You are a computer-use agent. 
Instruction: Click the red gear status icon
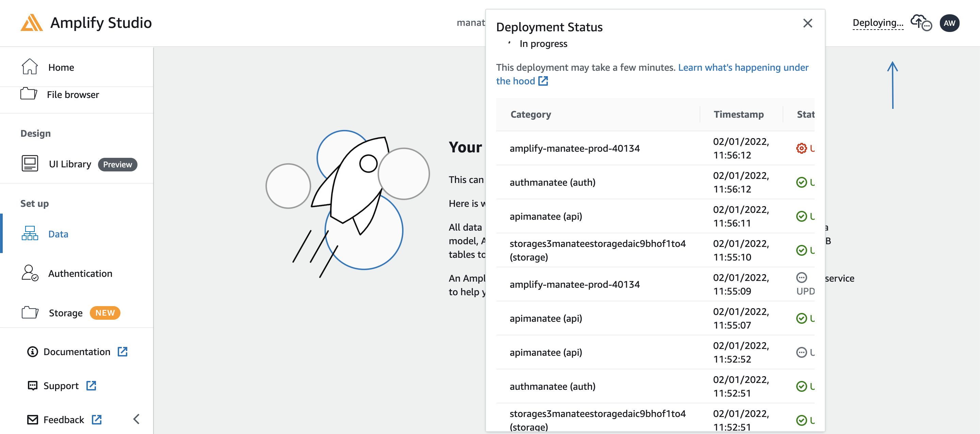(x=801, y=148)
